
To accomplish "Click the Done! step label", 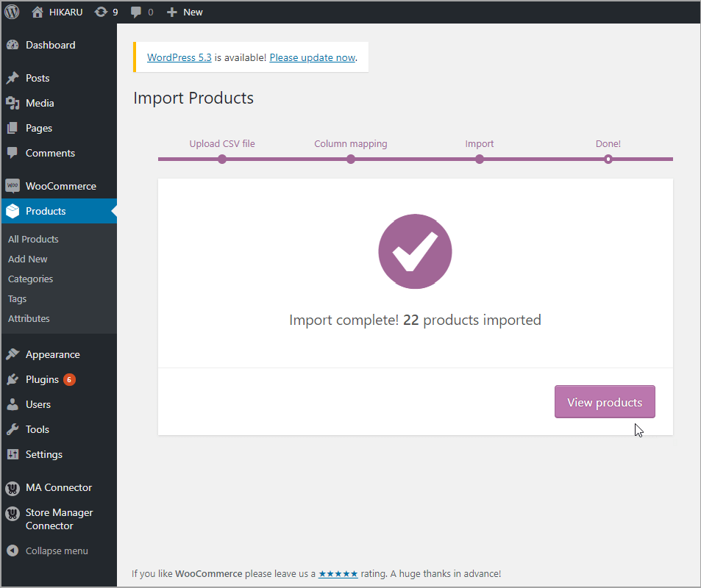I will click(x=608, y=144).
